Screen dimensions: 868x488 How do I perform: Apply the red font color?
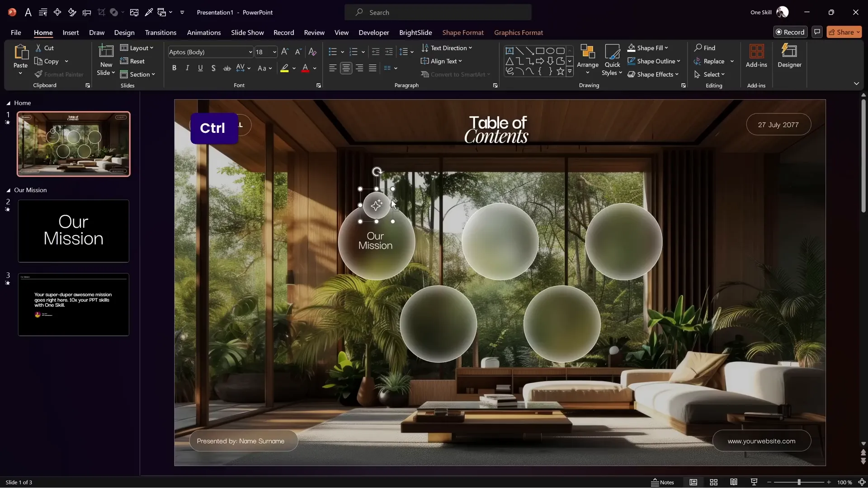(306, 68)
